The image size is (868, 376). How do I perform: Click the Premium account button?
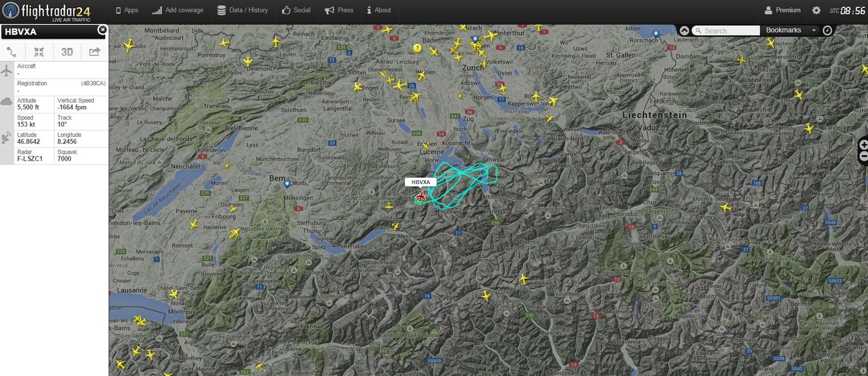click(x=783, y=10)
